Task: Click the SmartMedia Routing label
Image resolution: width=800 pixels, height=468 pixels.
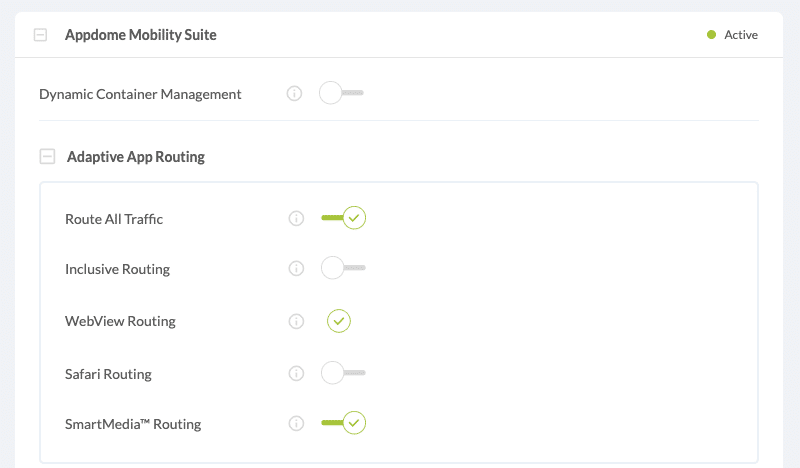Action: point(133,424)
